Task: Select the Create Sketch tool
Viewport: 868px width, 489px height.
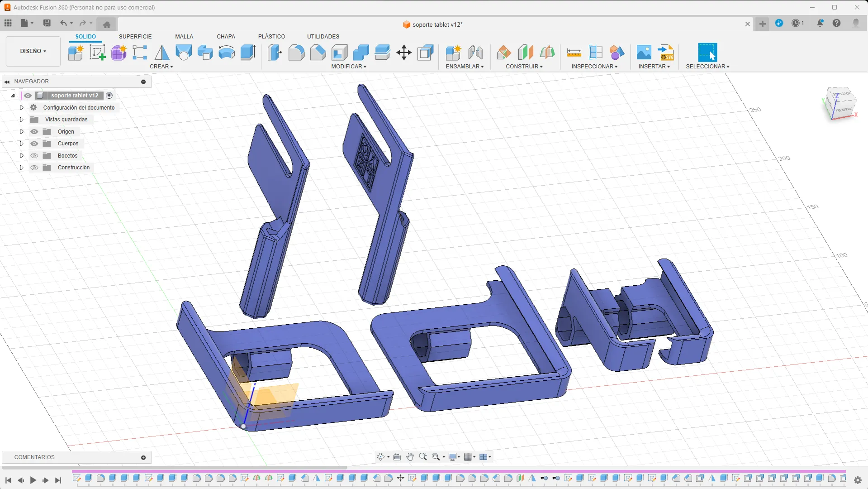Action: pyautogui.click(x=97, y=53)
